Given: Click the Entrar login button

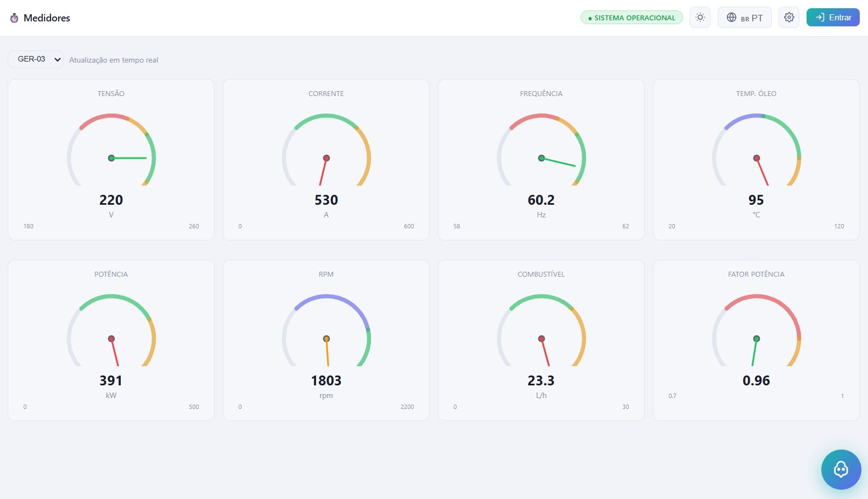Looking at the screenshot, I should (833, 18).
